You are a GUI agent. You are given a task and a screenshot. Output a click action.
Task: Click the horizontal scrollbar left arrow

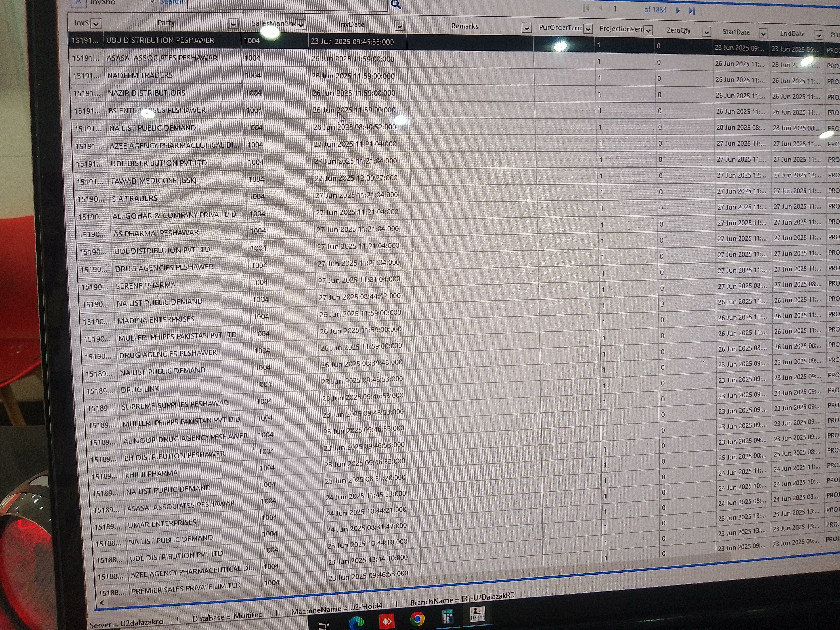[102, 602]
